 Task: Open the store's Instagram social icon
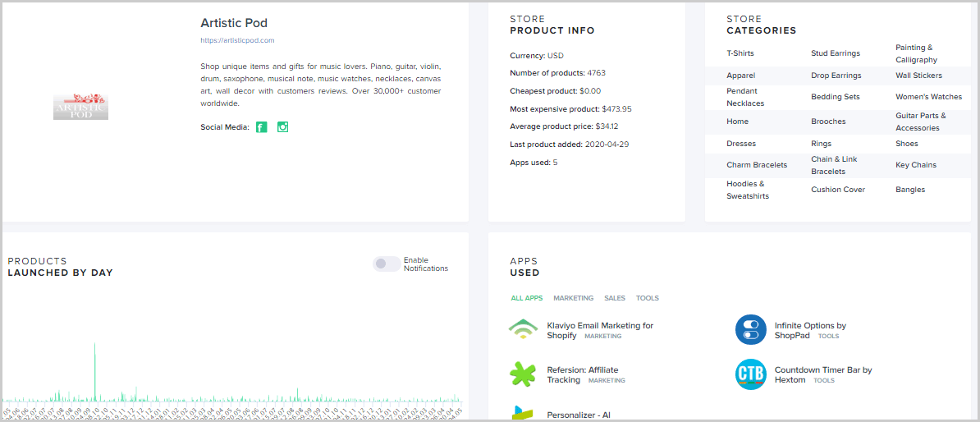pos(282,127)
